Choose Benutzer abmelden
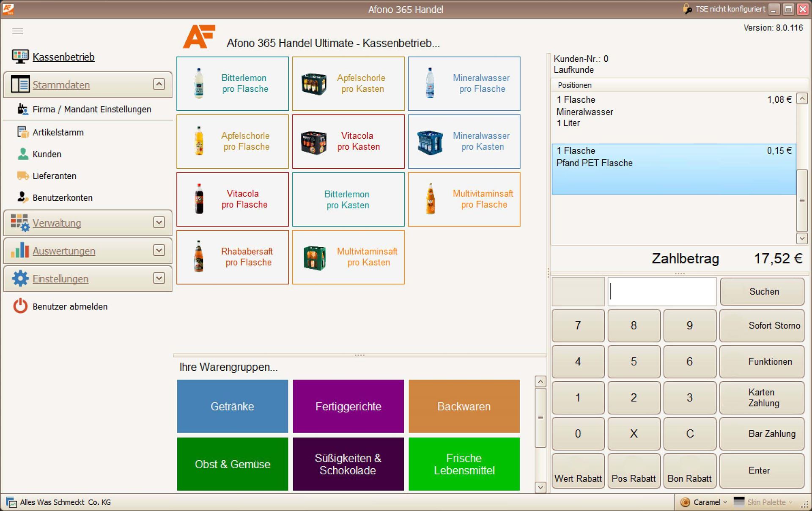812x511 pixels. pyautogui.click(x=70, y=306)
